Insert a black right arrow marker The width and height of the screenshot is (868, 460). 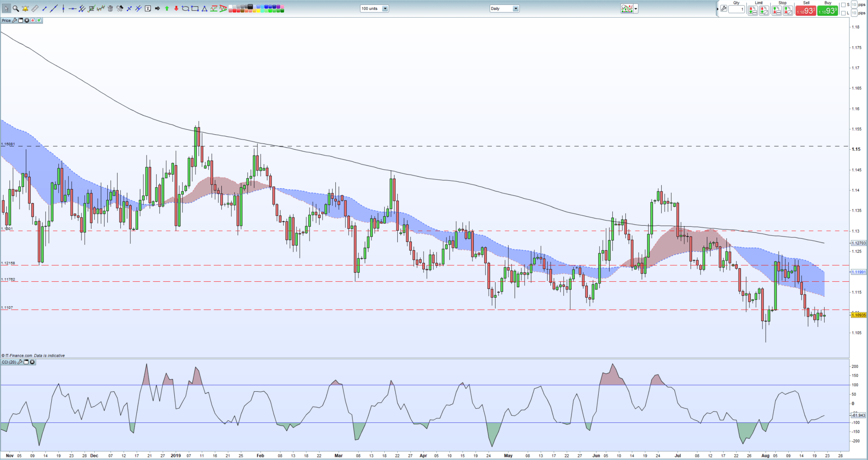pyautogui.click(x=157, y=9)
